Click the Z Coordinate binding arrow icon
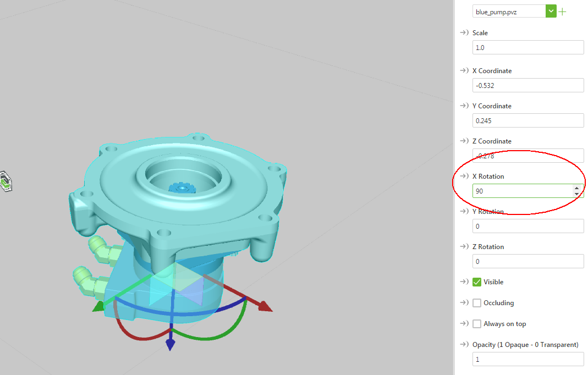 point(464,141)
